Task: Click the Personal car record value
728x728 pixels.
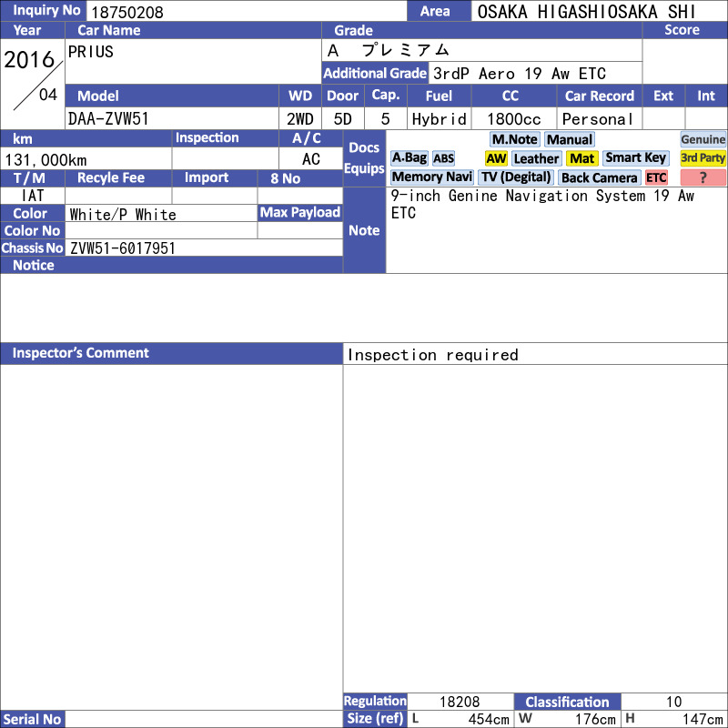Action: (x=598, y=119)
